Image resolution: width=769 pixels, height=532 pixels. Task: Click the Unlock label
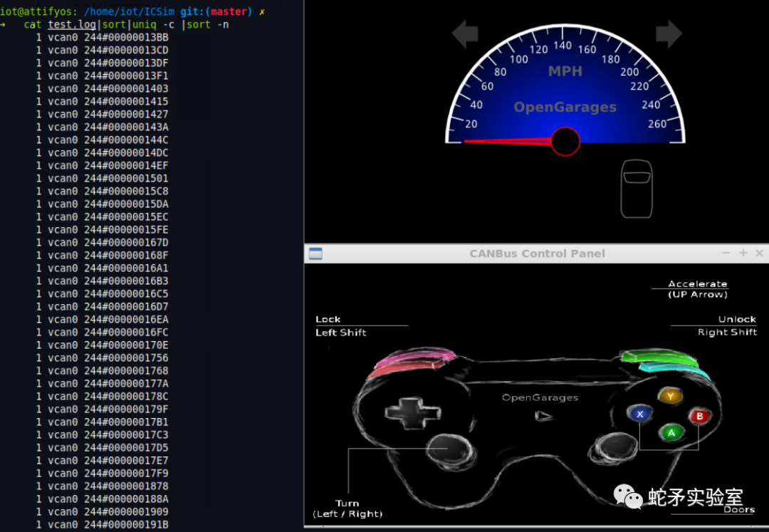(737, 319)
